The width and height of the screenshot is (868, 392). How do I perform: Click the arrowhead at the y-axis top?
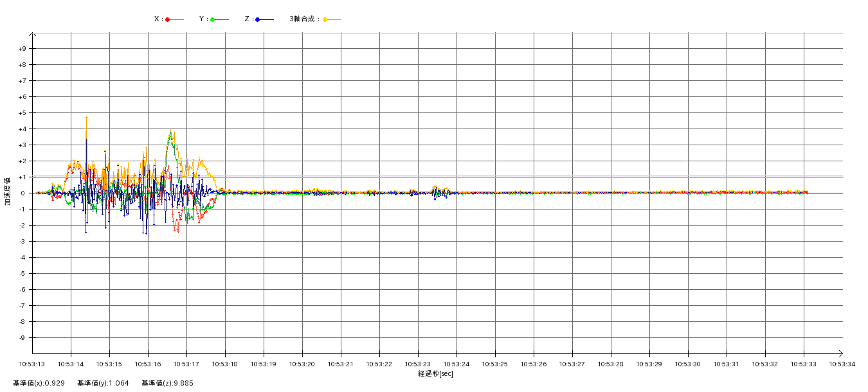[x=33, y=33]
